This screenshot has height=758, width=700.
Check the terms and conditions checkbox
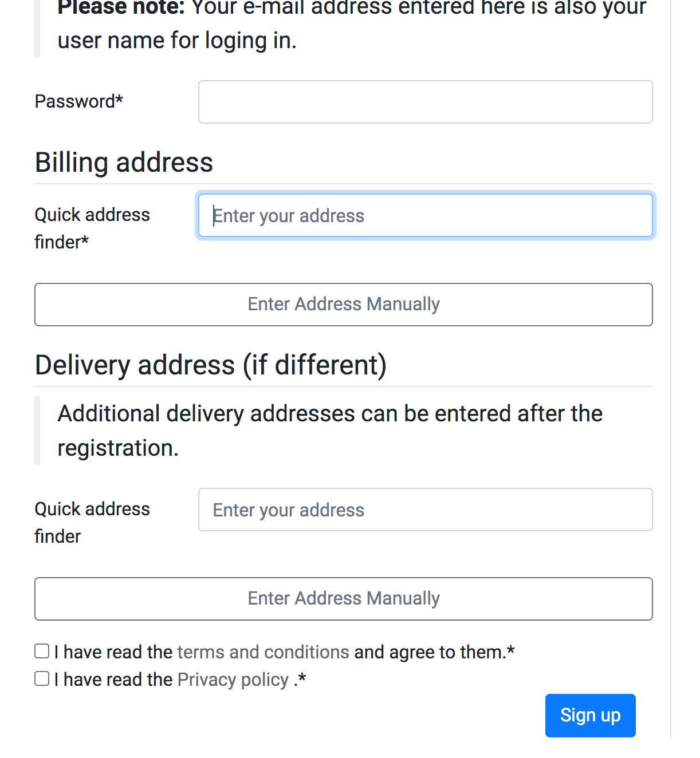coord(41,650)
